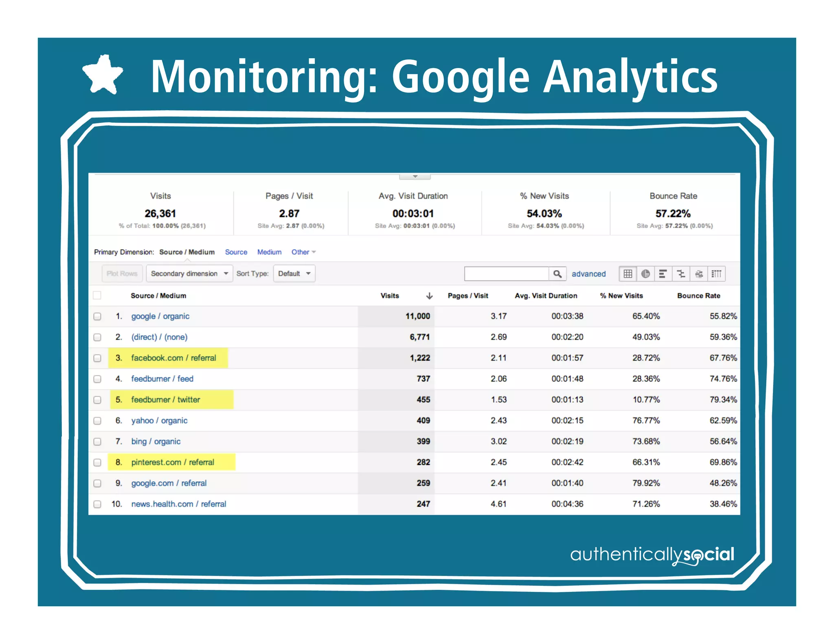Open the Secondary dimension dropdown
The width and height of the screenshot is (834, 644).
tap(189, 274)
